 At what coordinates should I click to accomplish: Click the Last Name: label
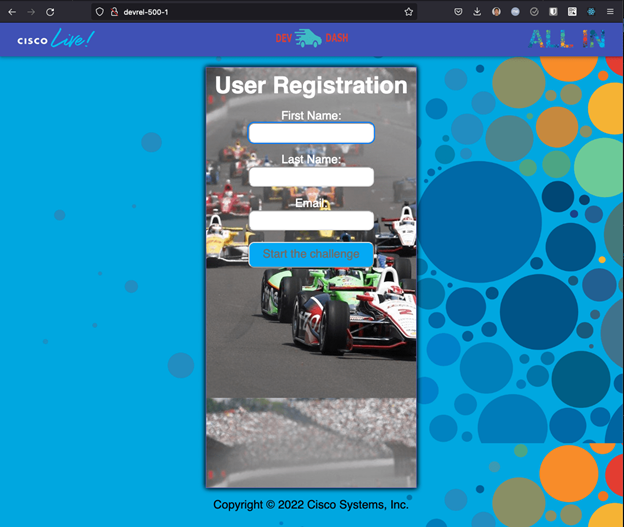[x=311, y=159]
